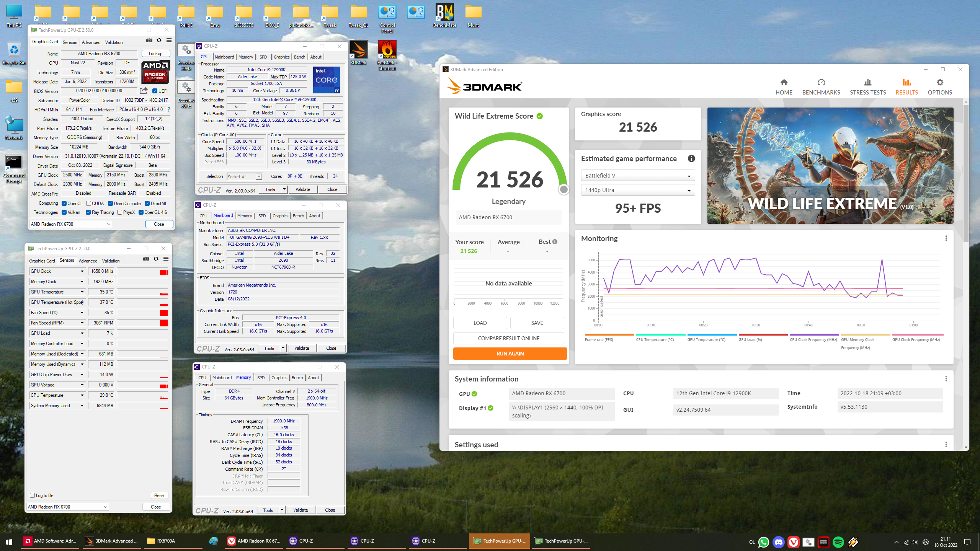Click WhatsApp icon in system tray
This screenshot has height=551, width=980.
pos(763,542)
